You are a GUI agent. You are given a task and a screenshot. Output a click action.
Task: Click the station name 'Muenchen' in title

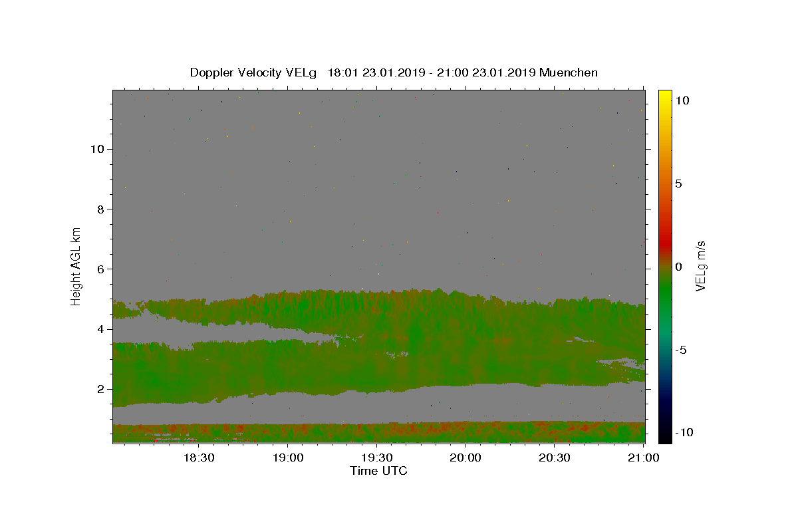569,72
